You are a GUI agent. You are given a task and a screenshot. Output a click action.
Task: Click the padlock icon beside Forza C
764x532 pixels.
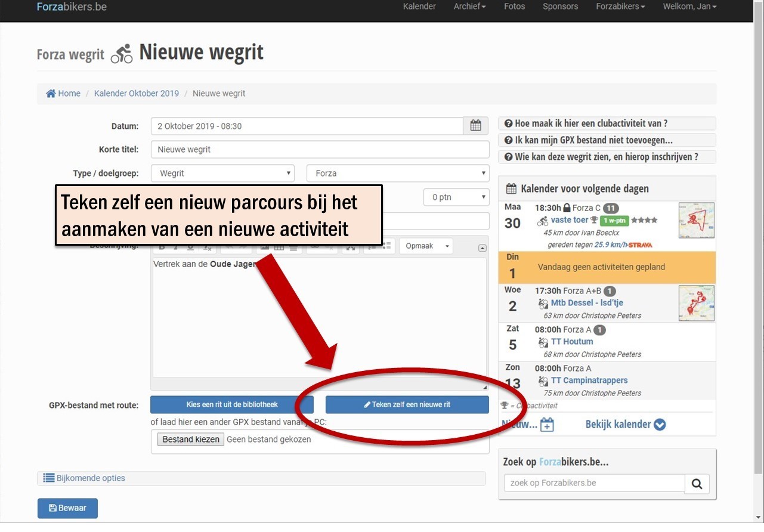(567, 208)
